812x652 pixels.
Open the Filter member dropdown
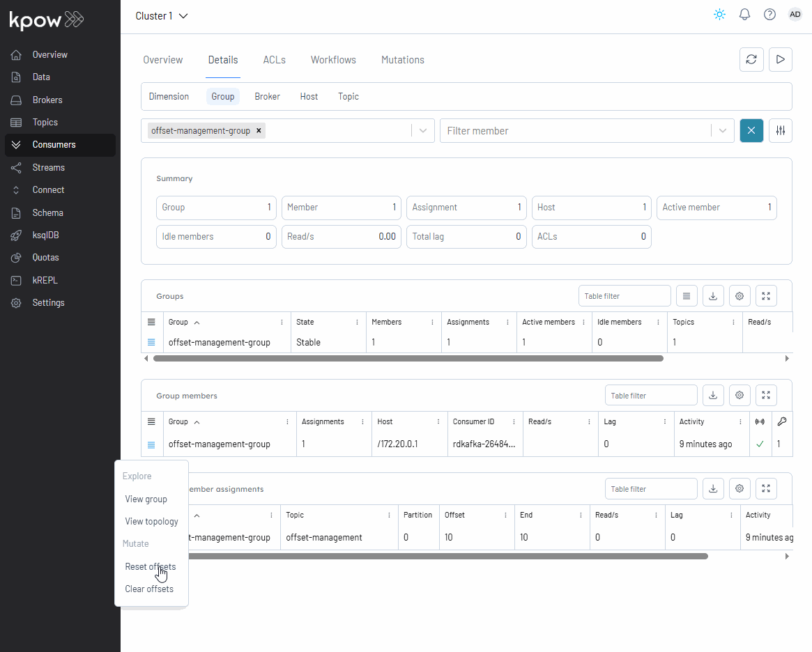click(x=722, y=131)
